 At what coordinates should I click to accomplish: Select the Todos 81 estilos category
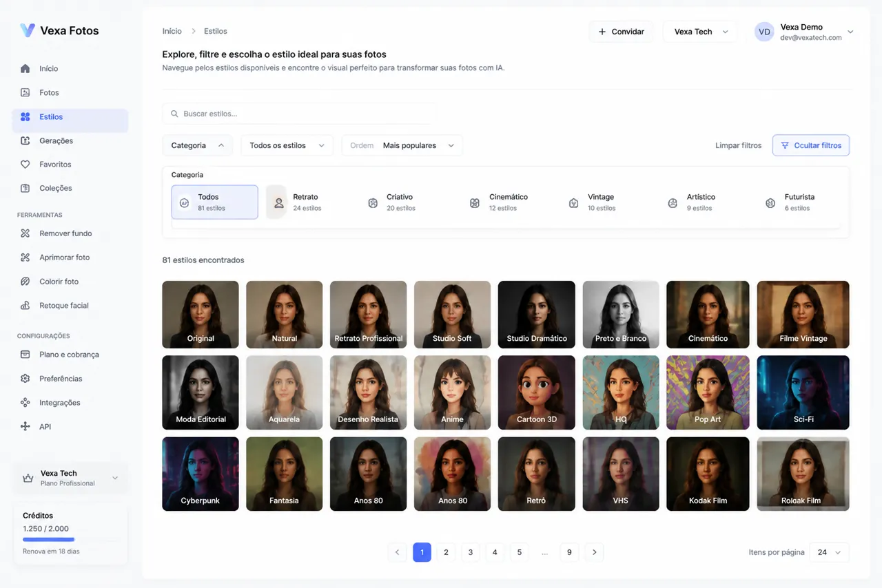214,202
